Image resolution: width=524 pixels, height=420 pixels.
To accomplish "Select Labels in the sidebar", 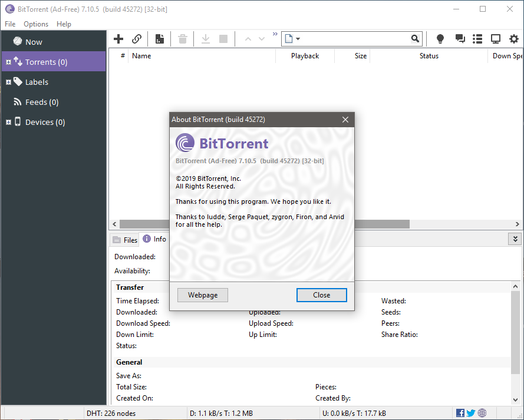I will pyautogui.click(x=37, y=82).
